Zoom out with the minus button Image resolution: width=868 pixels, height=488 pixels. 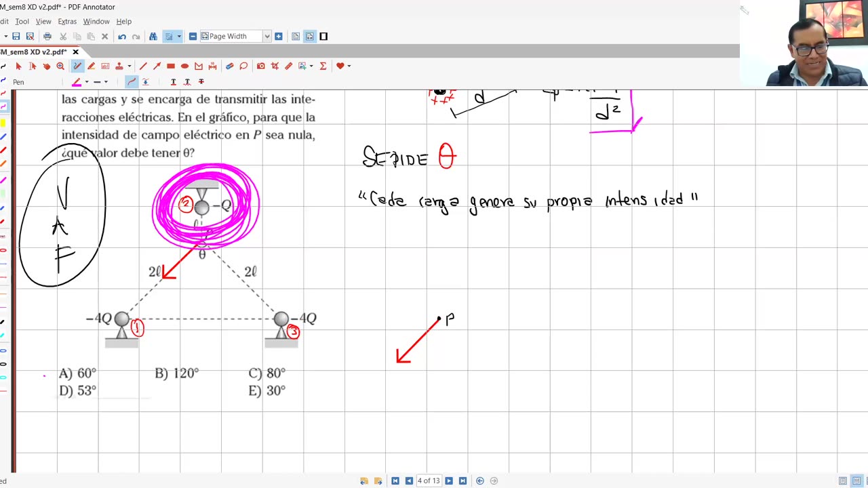193,36
